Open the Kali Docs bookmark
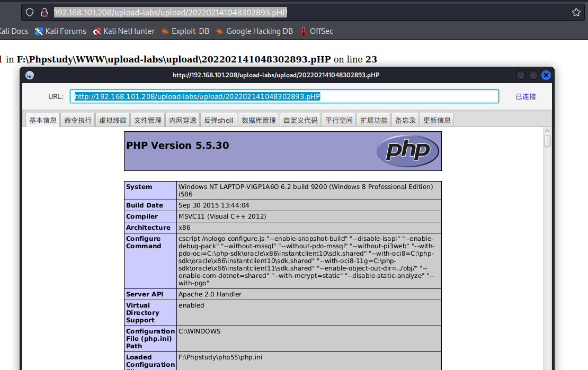The image size is (588, 370). [x=14, y=31]
